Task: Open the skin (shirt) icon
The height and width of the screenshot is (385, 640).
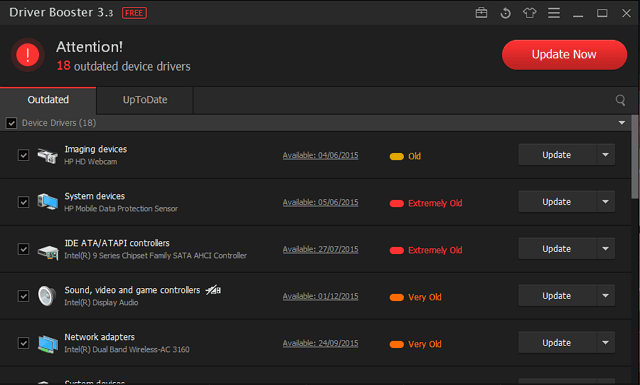Action: pos(529,13)
